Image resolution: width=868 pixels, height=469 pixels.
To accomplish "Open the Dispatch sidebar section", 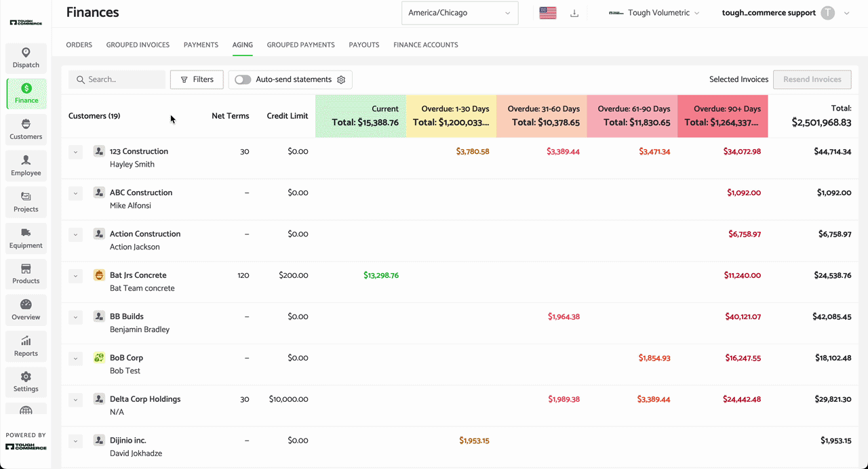I will [x=26, y=58].
